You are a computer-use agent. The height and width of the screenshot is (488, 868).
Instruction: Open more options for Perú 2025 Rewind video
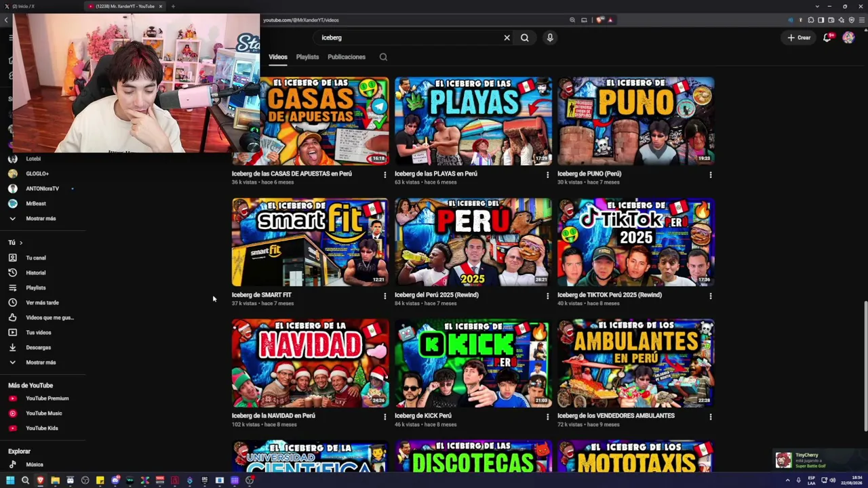tap(547, 296)
